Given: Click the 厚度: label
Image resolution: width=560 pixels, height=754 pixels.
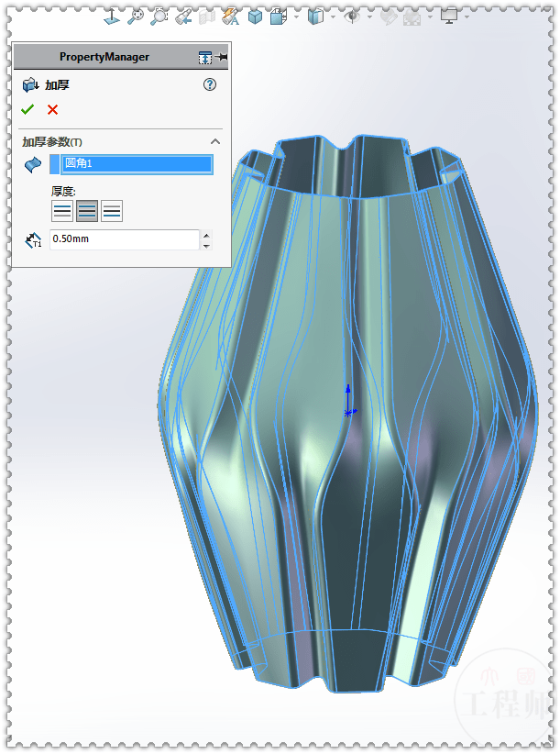Looking at the screenshot, I should pos(63,192).
